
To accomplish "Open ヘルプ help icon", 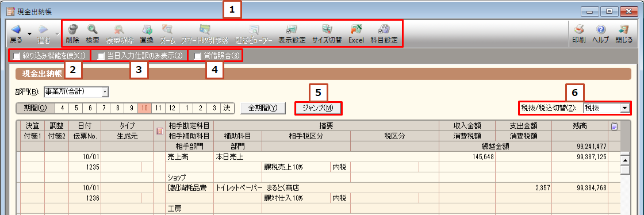I will 600,33.
